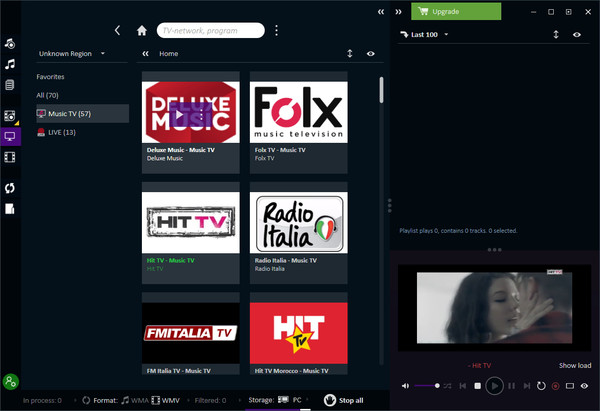Image resolution: width=600 pixels, height=411 pixels.
Task: Select Music TV (57) category
Action: pos(82,114)
